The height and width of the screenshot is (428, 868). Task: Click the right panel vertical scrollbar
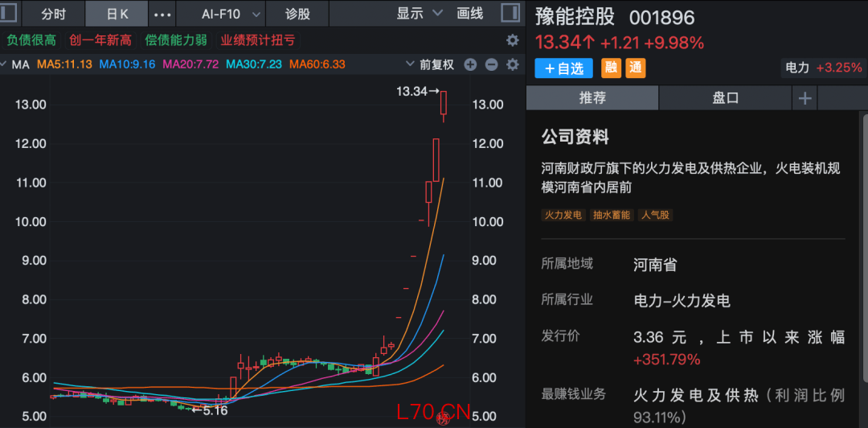click(865, 249)
